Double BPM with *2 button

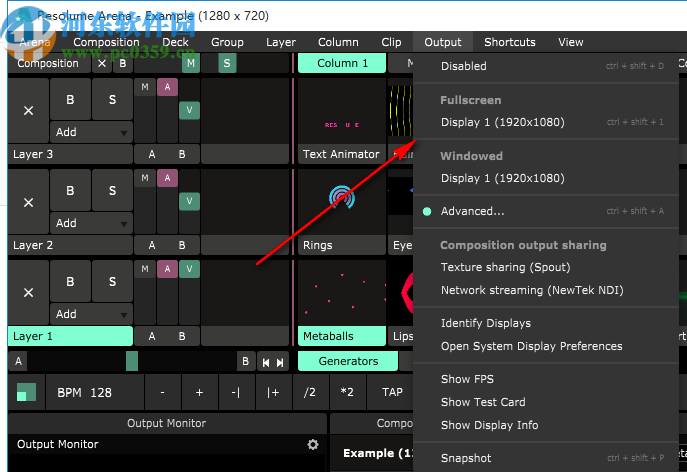(x=347, y=392)
